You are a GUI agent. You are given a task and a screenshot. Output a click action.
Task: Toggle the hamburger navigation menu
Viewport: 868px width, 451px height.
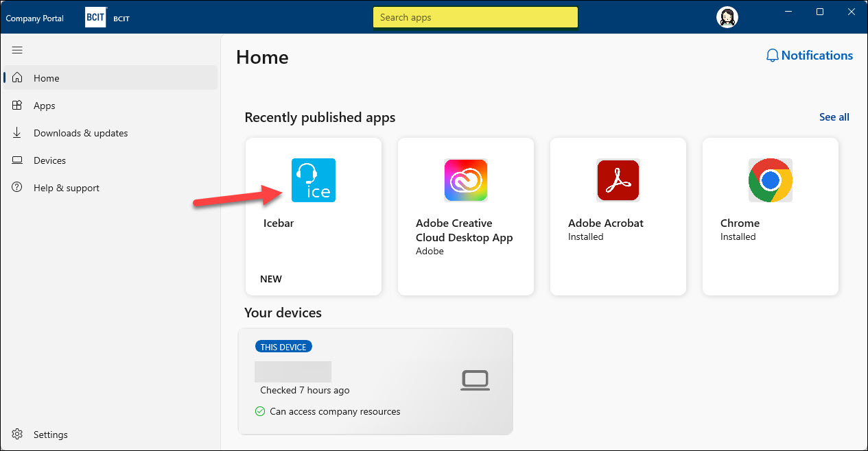pos(16,49)
